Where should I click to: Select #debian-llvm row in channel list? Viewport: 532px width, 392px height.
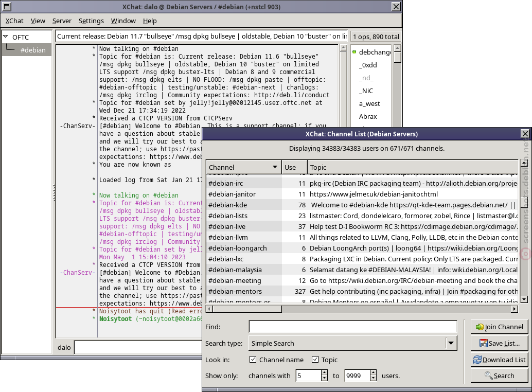[x=362, y=237]
